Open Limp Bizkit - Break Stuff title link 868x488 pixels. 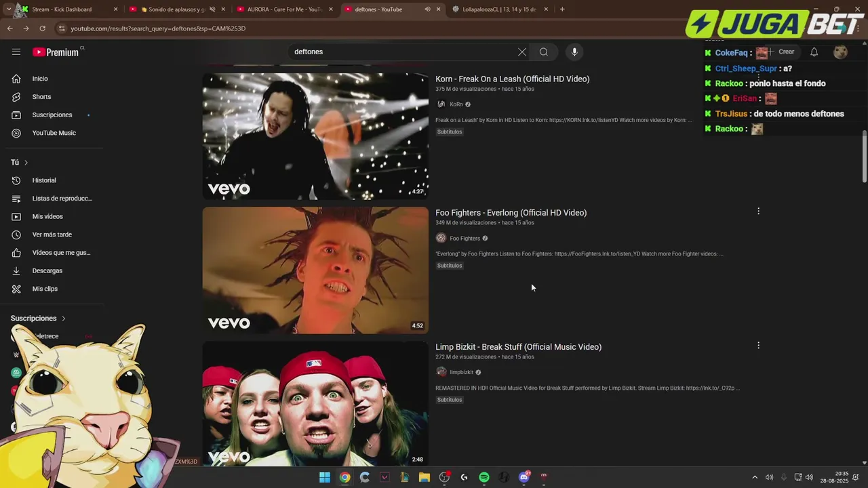pos(519,347)
